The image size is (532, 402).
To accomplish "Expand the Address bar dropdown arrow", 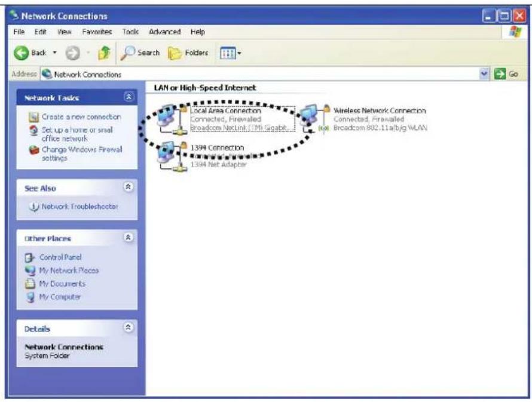I will [x=485, y=74].
